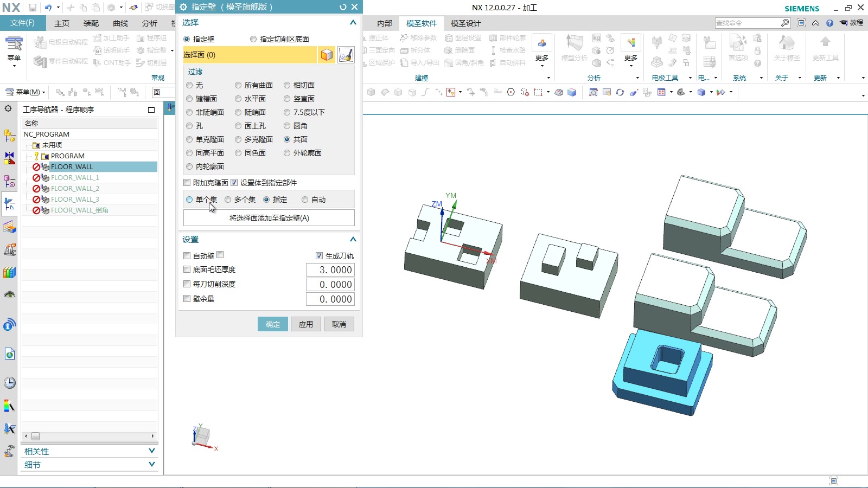Switch to the 装配 tab

(91, 23)
